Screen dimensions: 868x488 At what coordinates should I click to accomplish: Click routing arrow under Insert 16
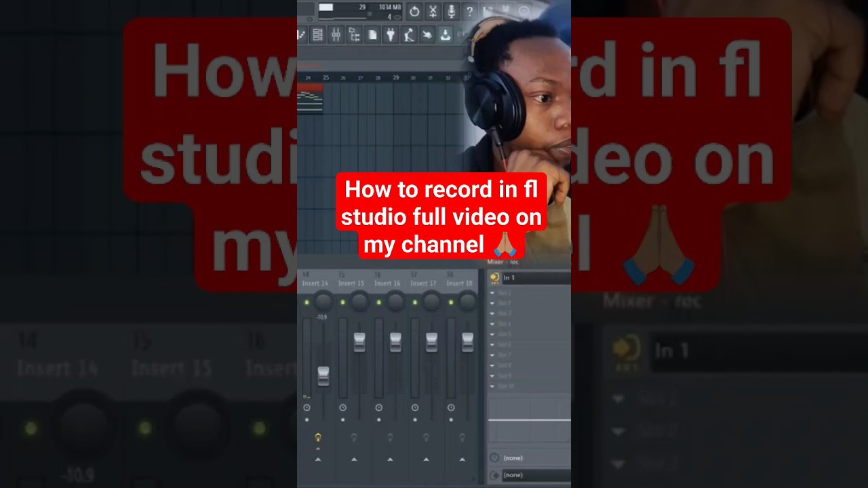point(389,460)
